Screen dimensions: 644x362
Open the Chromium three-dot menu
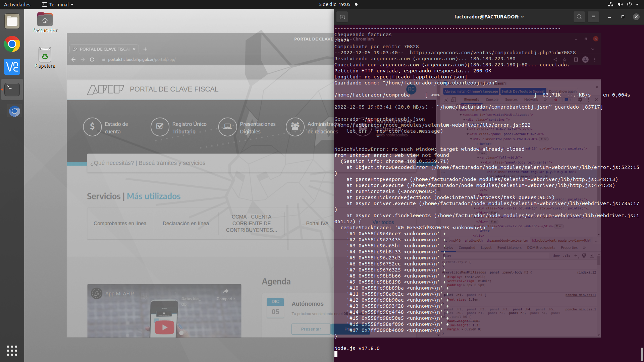pos(595,59)
